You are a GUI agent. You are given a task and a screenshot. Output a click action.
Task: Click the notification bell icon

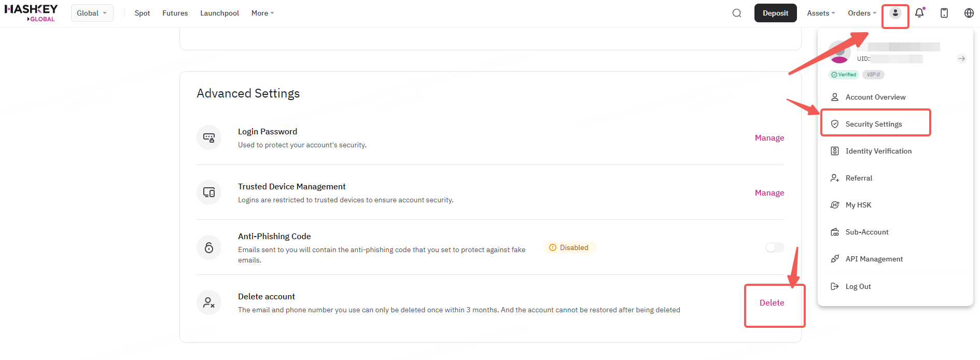pos(919,13)
